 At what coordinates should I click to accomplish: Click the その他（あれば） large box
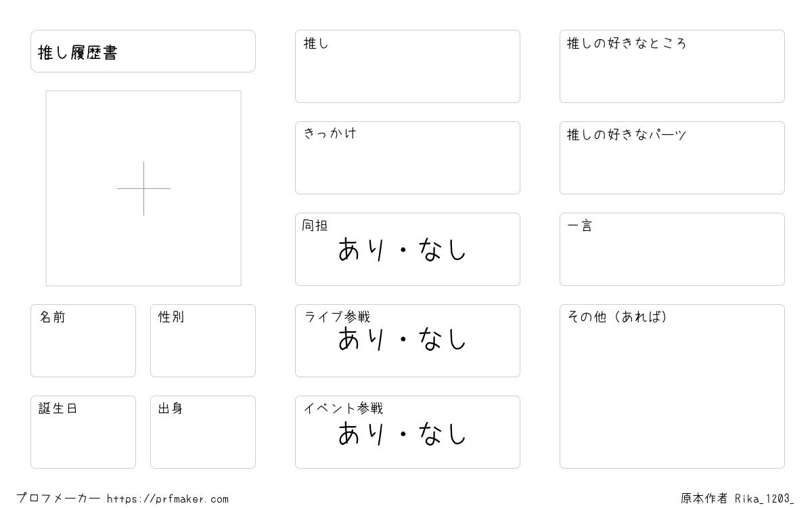point(672,386)
